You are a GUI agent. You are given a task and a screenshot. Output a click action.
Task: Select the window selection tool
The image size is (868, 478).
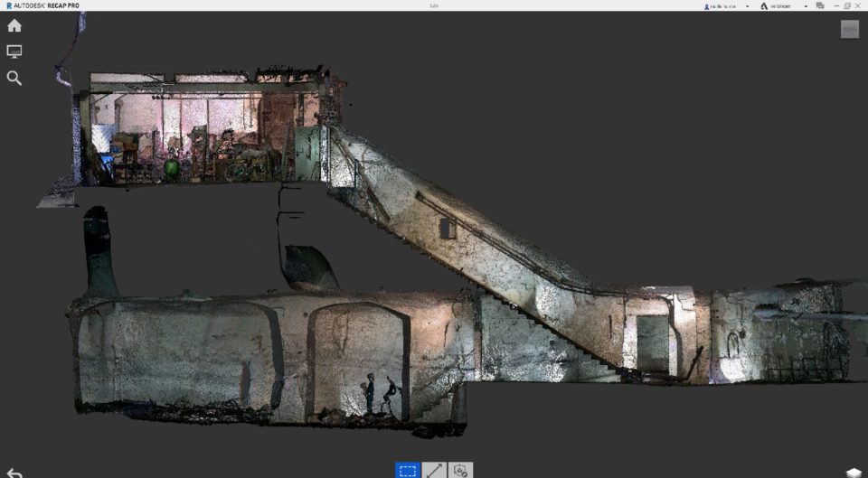[408, 470]
